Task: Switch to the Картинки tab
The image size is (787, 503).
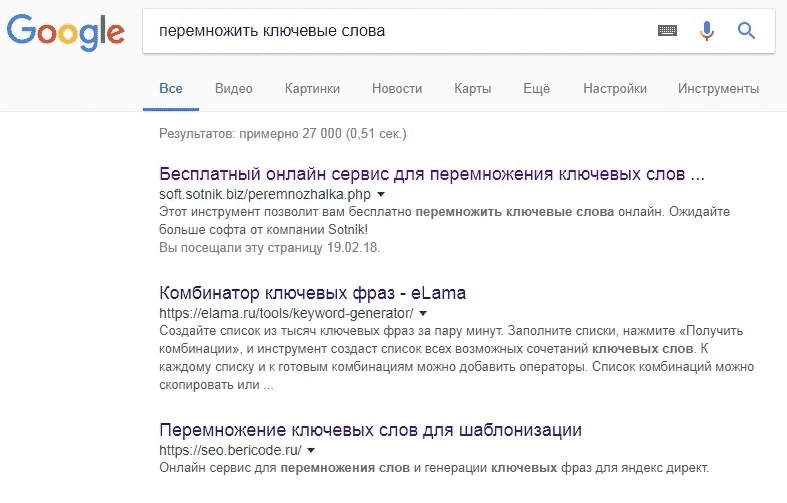Action: [312, 88]
